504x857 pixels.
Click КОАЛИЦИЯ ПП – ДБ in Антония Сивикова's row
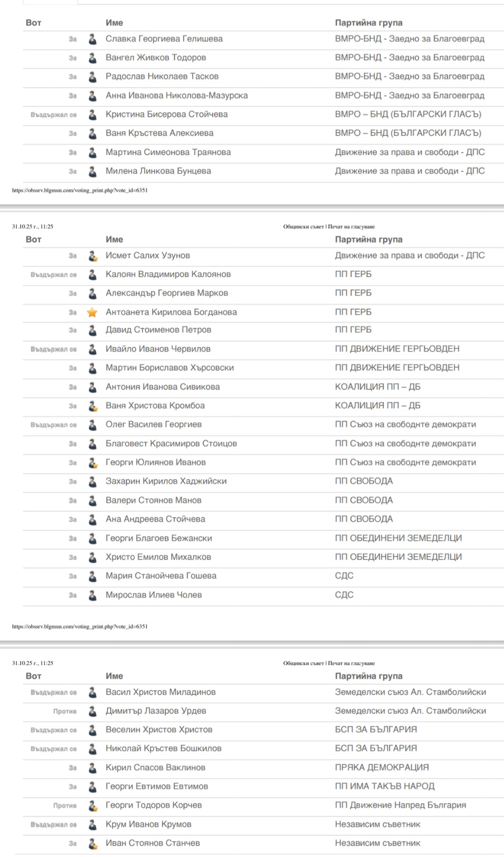point(377,387)
